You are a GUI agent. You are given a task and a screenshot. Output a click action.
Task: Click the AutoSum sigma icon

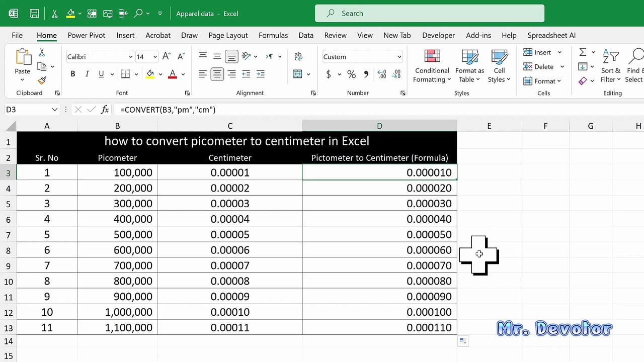(x=583, y=52)
